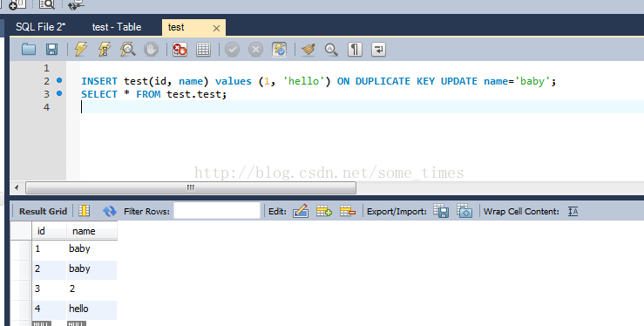Place cursor in SELECT * FROM line

pos(154,94)
